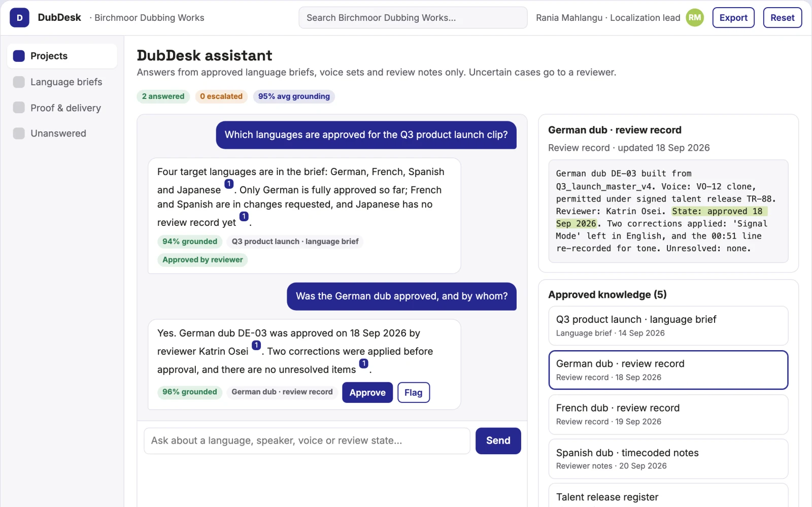Open French dub review record card
The width and height of the screenshot is (812, 507).
click(x=668, y=415)
